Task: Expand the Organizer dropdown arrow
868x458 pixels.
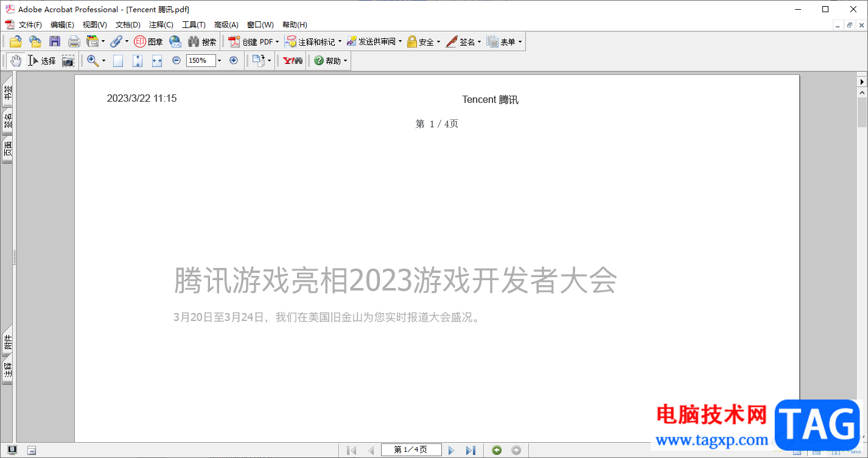Action: [x=103, y=41]
